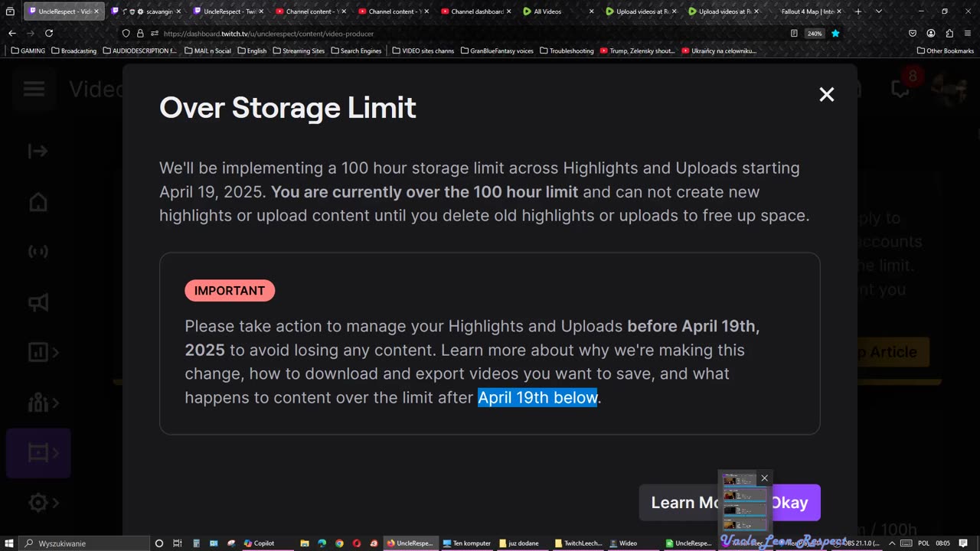The image size is (980, 551).
Task: Switch to the scavangin tab
Action: pyautogui.click(x=147, y=11)
